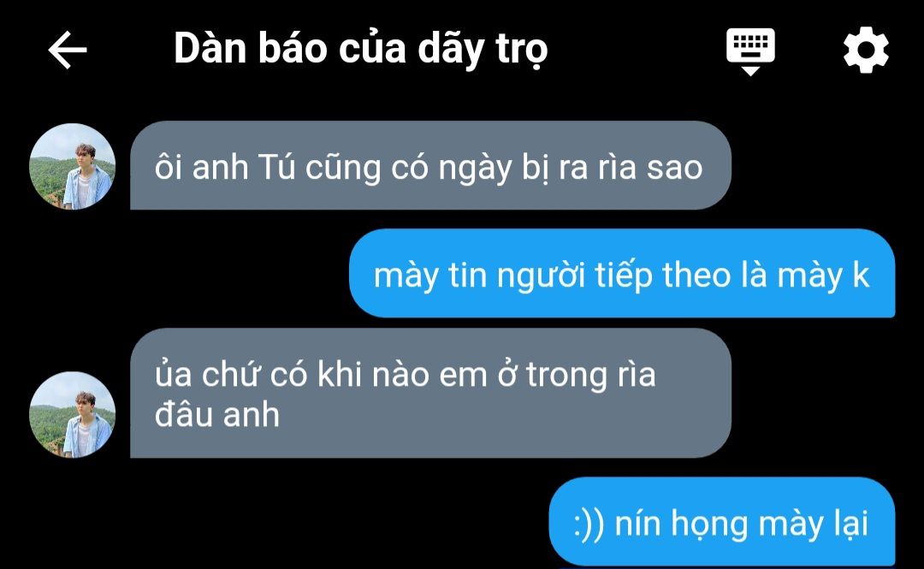Open chat settings via gear icon
This screenshot has width=924, height=569.
pos(866,50)
